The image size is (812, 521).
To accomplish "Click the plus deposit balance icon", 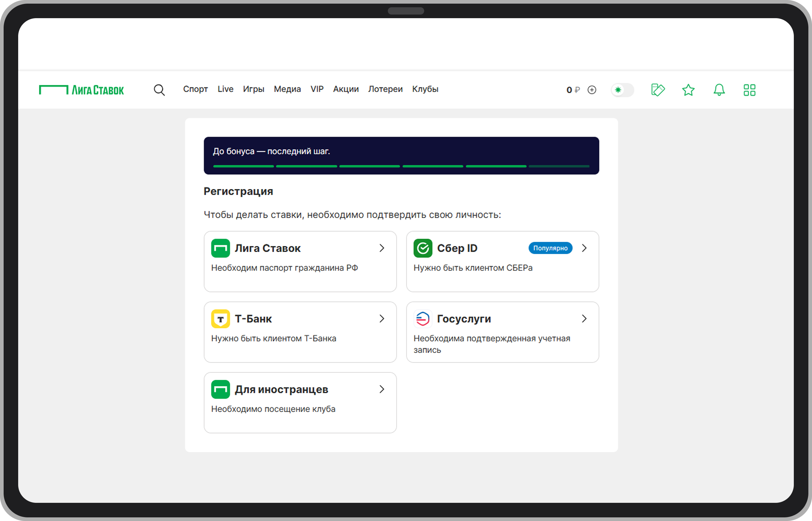I will coord(592,90).
